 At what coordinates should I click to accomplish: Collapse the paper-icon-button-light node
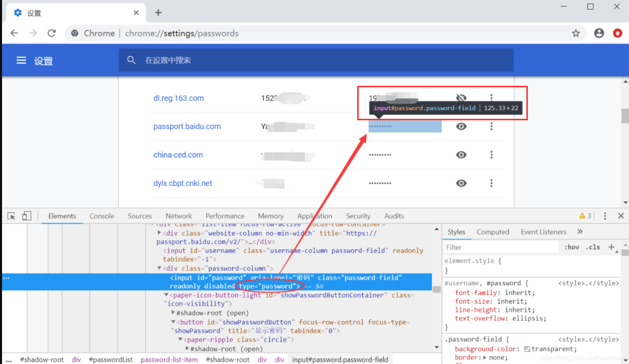(x=166, y=295)
